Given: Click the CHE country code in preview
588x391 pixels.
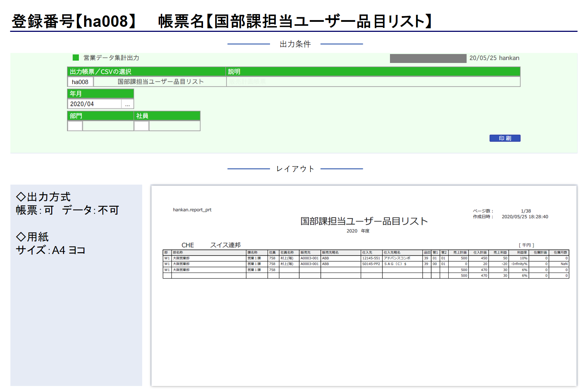Looking at the screenshot, I should [188, 245].
